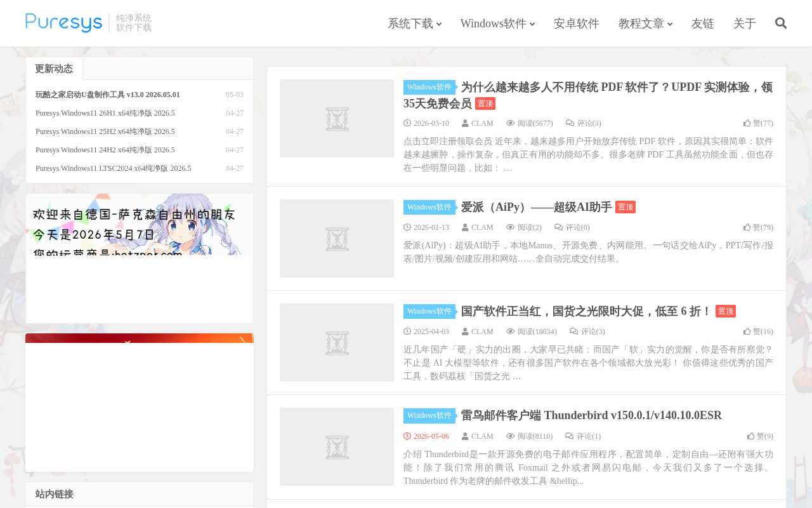The width and height of the screenshot is (812, 508).
Task: Open the 安卓软件 menu item
Action: coord(577,23)
